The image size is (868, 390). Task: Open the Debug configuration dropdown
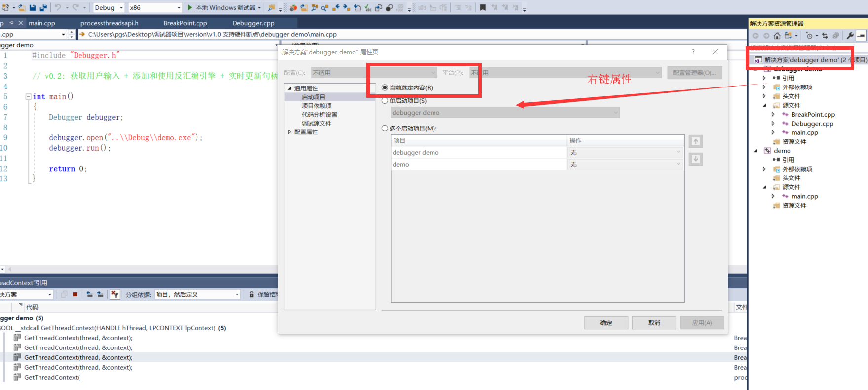pyautogui.click(x=109, y=7)
